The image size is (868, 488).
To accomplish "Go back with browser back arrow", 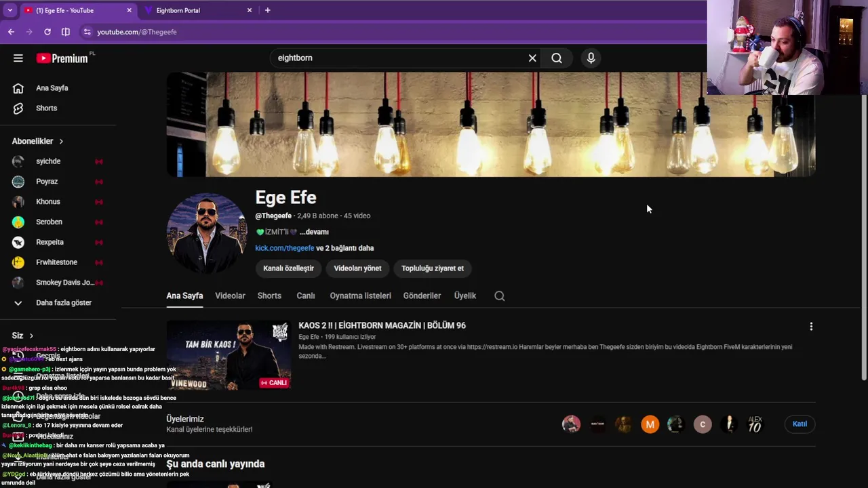I will (11, 32).
